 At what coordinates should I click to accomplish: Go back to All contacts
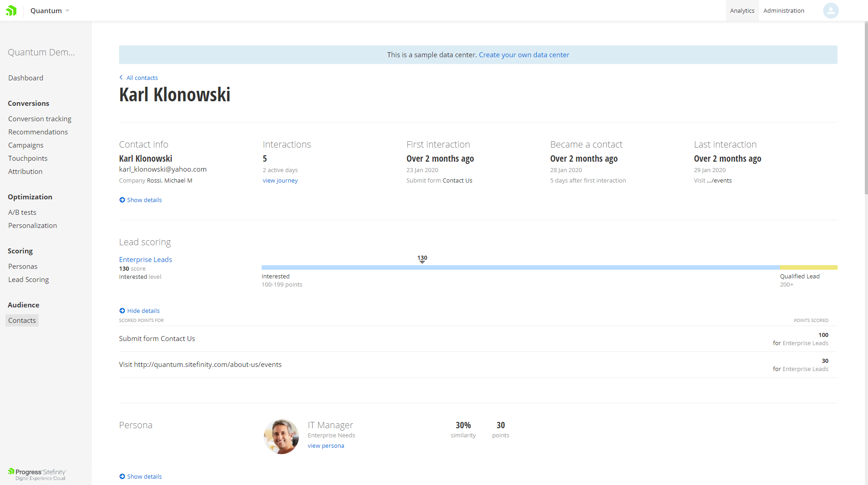[x=142, y=78]
